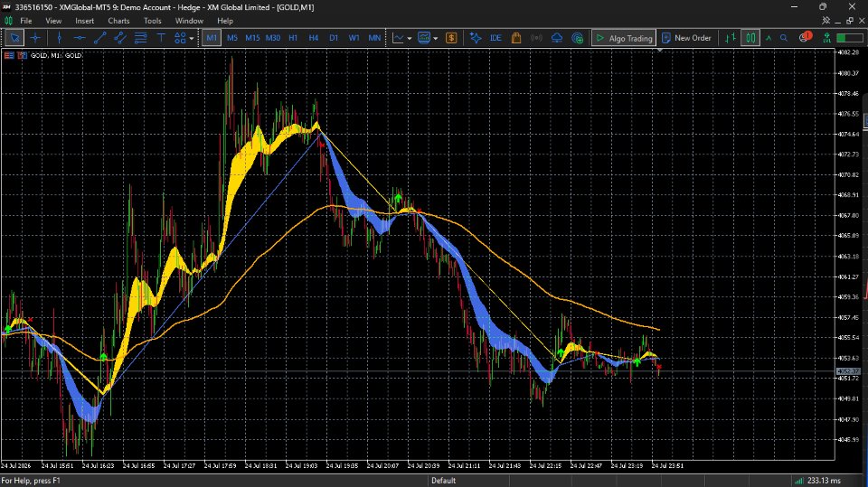Image resolution: width=868 pixels, height=487 pixels.
Task: Expand the shapes objects dropdown arrow
Action: coord(192,38)
